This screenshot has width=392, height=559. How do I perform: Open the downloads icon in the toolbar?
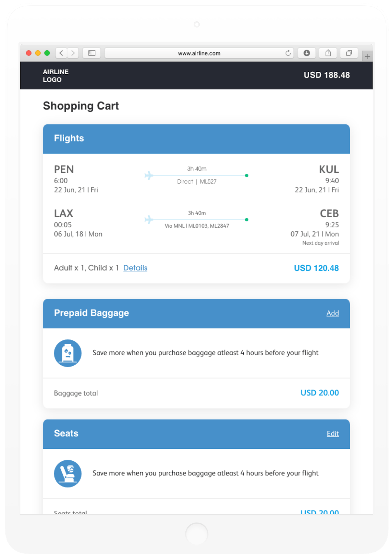click(307, 53)
